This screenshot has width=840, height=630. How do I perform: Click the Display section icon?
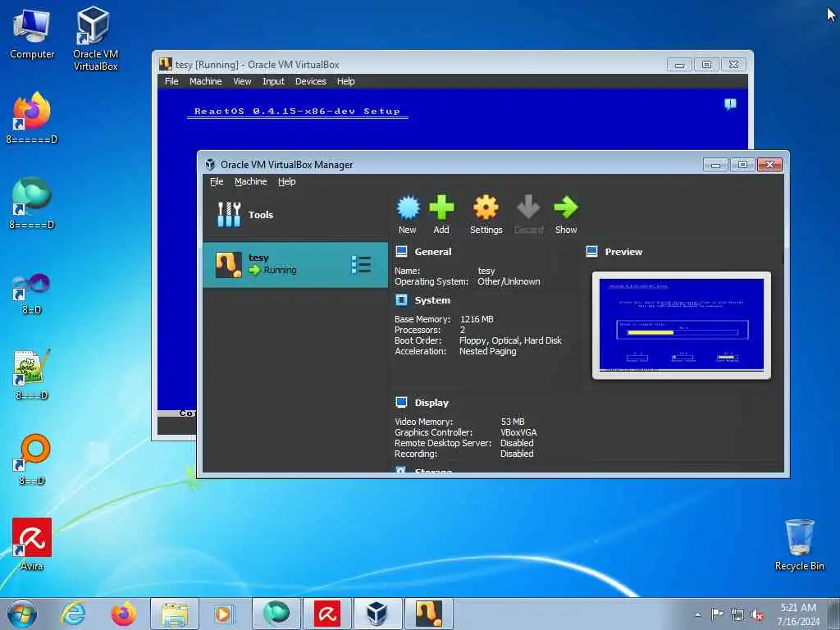point(401,402)
